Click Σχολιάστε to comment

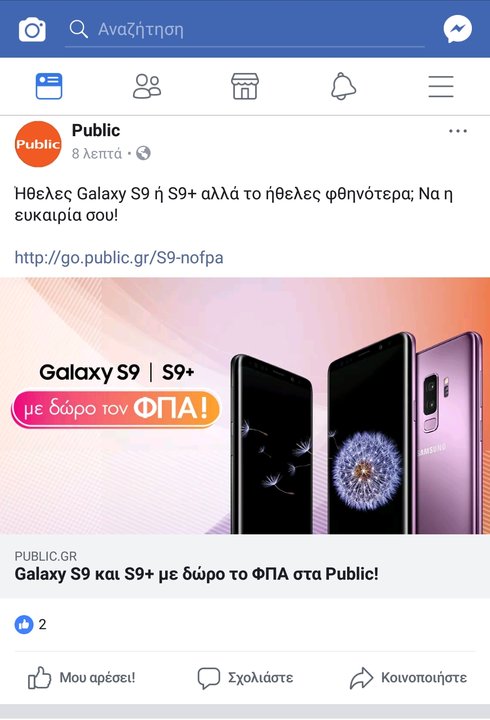point(245,678)
